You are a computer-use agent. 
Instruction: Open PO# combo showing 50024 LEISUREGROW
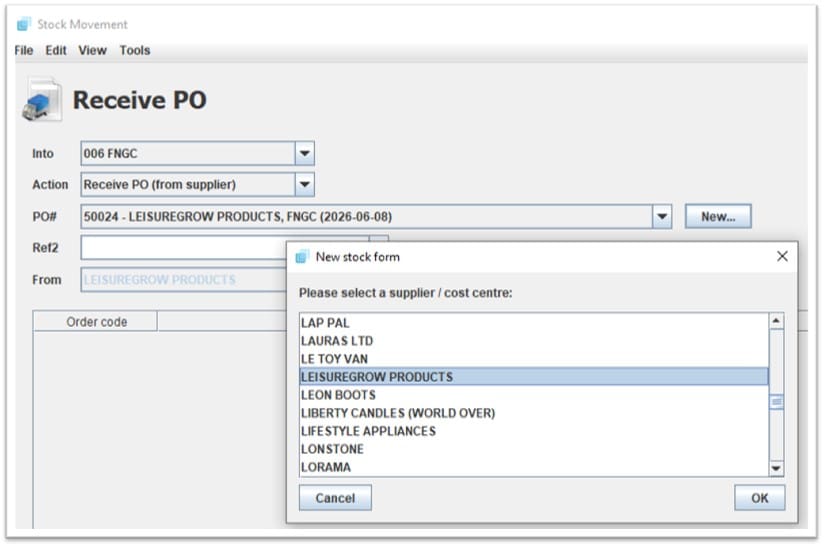[376, 216]
